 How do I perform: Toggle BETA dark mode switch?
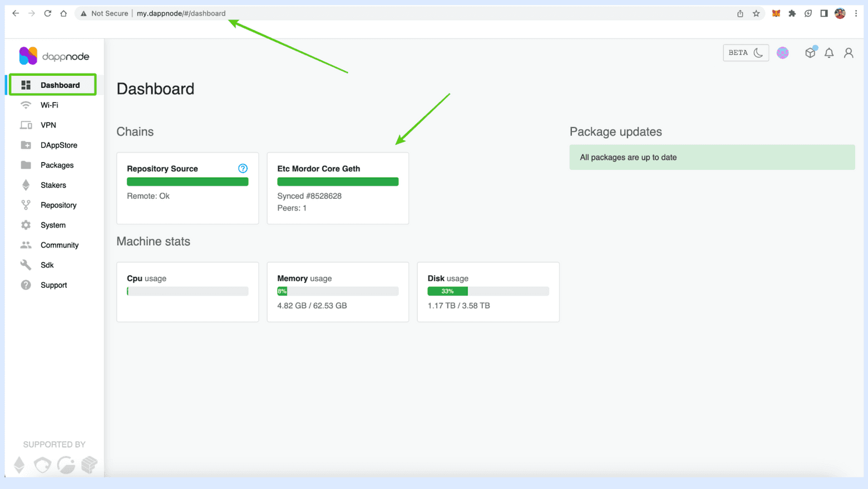pos(746,53)
